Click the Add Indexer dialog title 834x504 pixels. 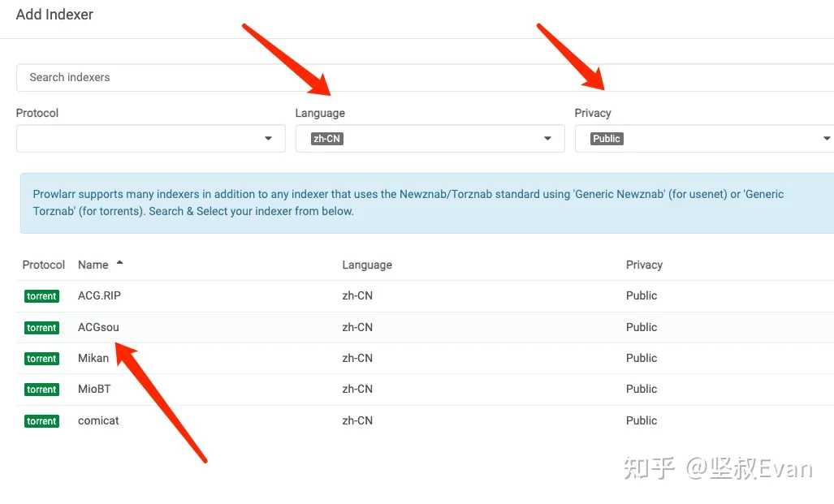(54, 15)
